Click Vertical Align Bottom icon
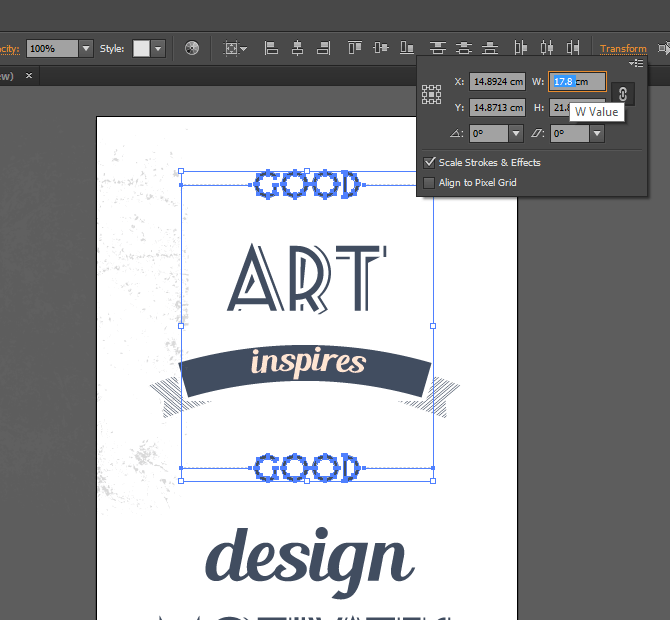Screen dimensions: 670x620 pyautogui.click(x=406, y=48)
